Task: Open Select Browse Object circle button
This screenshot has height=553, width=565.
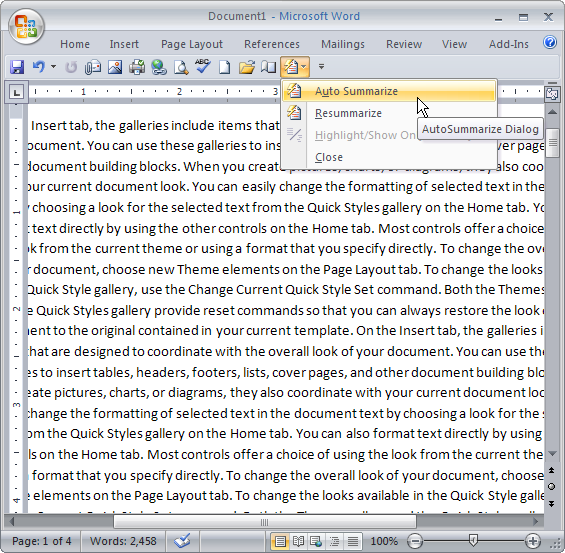Action: pyautogui.click(x=552, y=487)
